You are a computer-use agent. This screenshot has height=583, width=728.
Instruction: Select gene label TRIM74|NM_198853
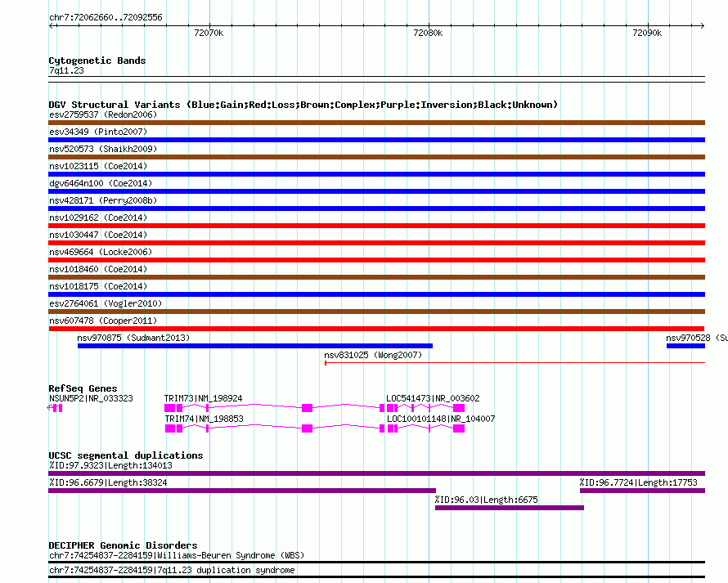[x=204, y=419]
